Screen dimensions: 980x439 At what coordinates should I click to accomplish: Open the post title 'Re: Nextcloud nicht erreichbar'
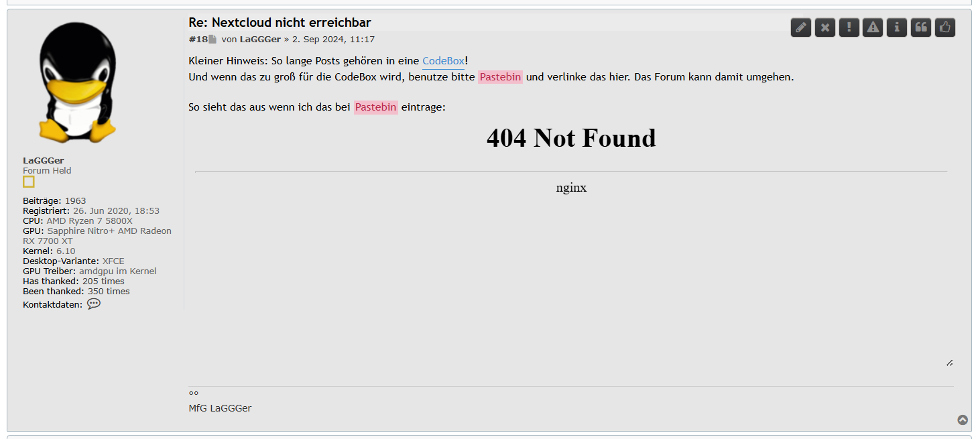click(280, 23)
